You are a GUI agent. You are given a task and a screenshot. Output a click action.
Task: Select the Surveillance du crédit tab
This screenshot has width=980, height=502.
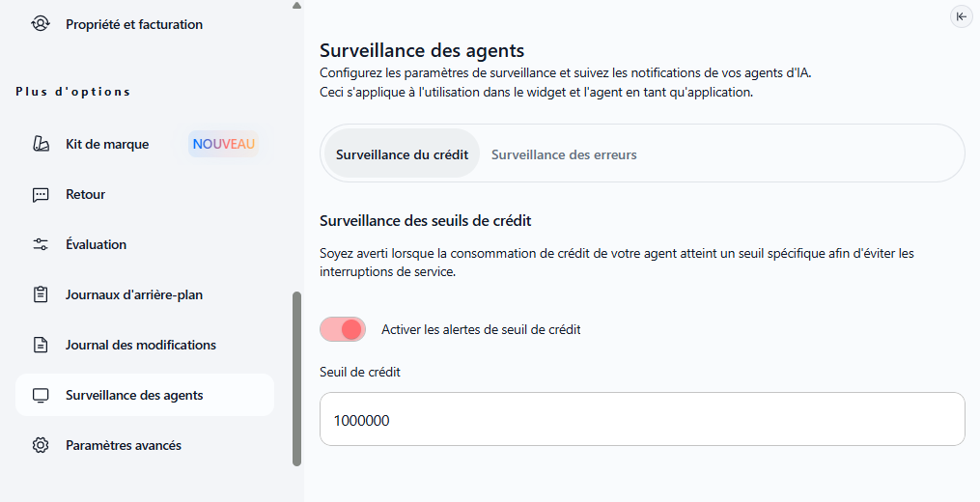tap(402, 154)
